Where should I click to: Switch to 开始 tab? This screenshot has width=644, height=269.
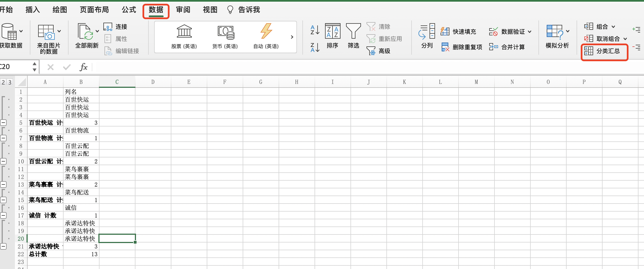(x=6, y=10)
